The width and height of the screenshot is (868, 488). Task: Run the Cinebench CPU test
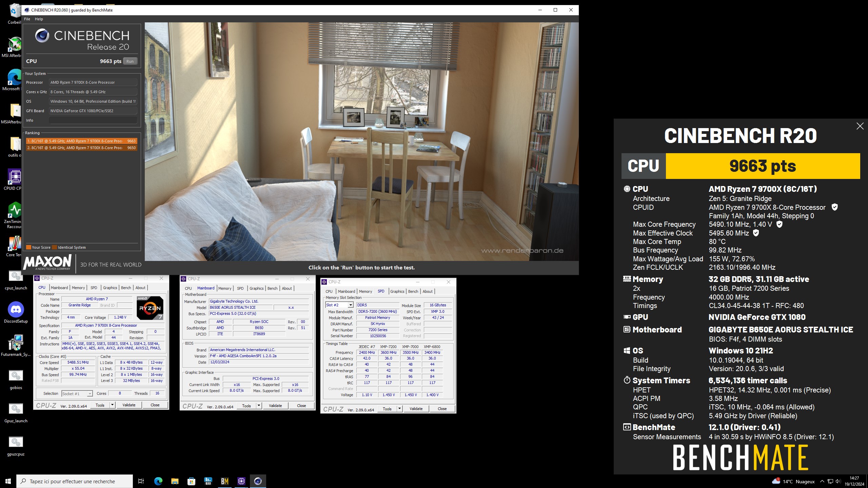point(130,61)
